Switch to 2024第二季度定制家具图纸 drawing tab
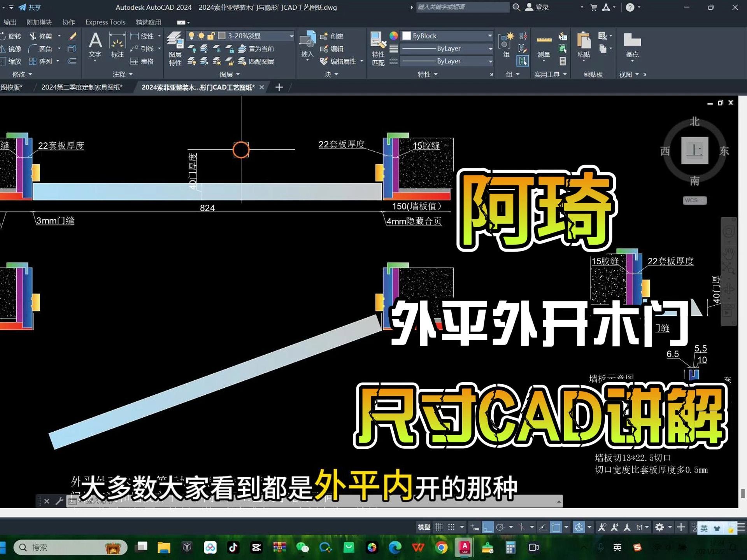The height and width of the screenshot is (560, 747). click(82, 87)
